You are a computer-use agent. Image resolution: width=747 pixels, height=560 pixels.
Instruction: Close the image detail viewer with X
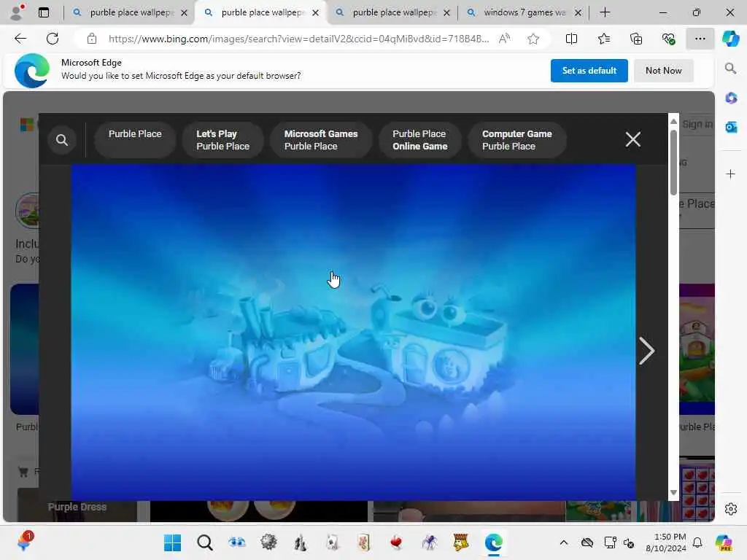click(x=632, y=139)
